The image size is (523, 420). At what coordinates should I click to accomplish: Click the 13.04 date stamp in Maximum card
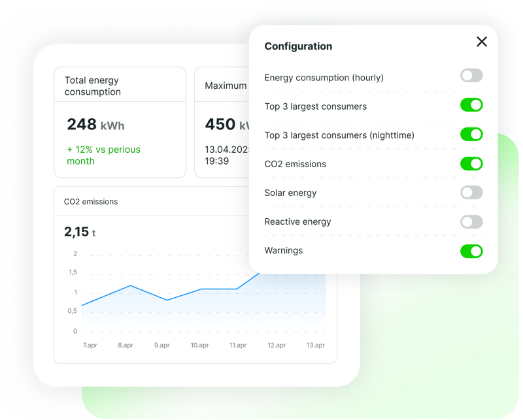click(x=227, y=150)
